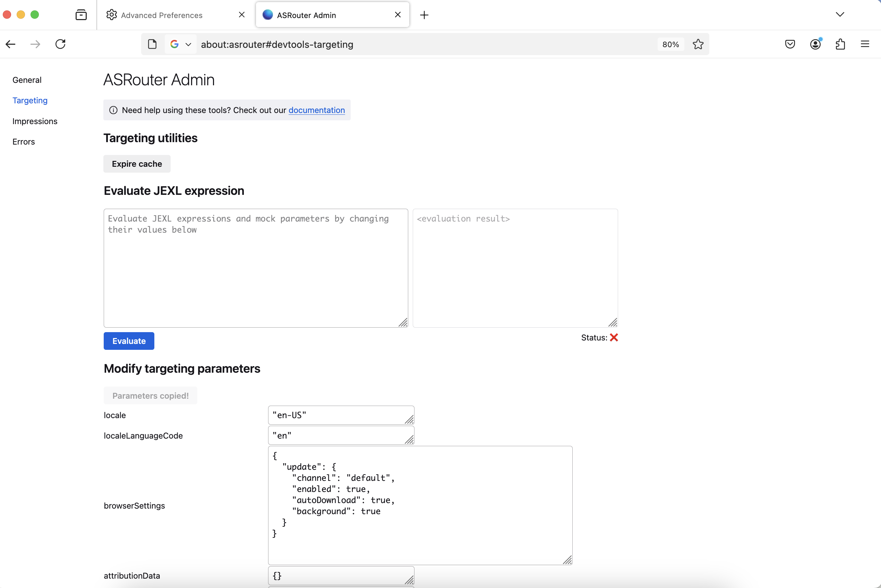Click the Targeting navigation link
The width and height of the screenshot is (881, 588).
30,100
